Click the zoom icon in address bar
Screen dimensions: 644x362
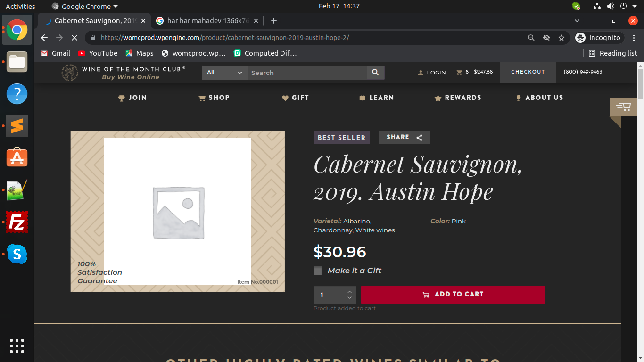coord(531,38)
